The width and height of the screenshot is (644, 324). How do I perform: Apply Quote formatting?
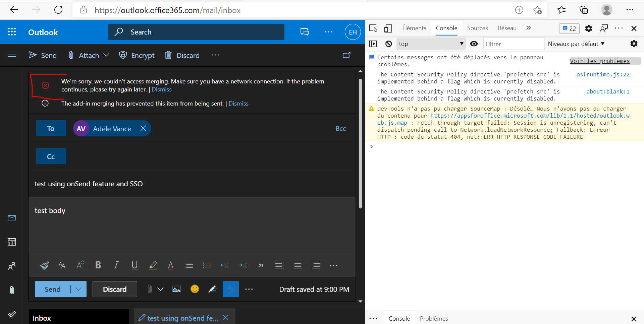point(261,265)
